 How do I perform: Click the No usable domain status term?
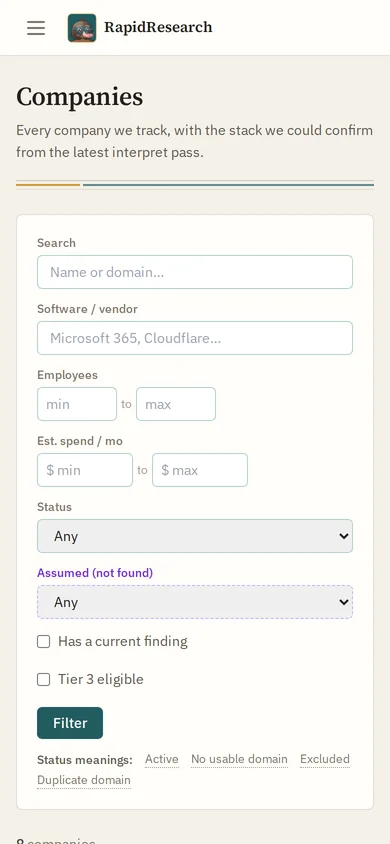point(239,759)
